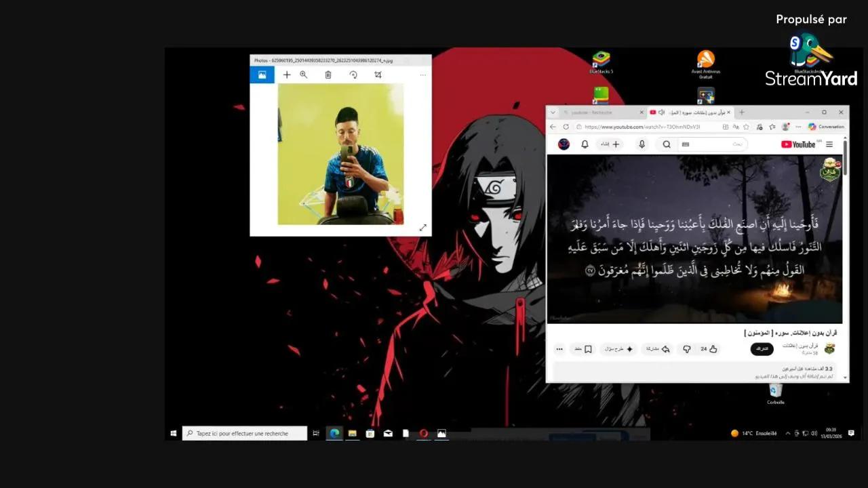Open the YouTube hamburger guide menu
868x488 pixels.
tap(829, 144)
